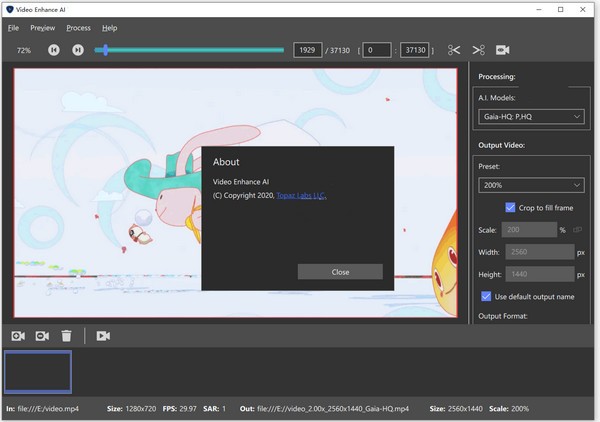Toggle Use default output name checkbox
The height and width of the screenshot is (422, 600).
click(x=487, y=296)
